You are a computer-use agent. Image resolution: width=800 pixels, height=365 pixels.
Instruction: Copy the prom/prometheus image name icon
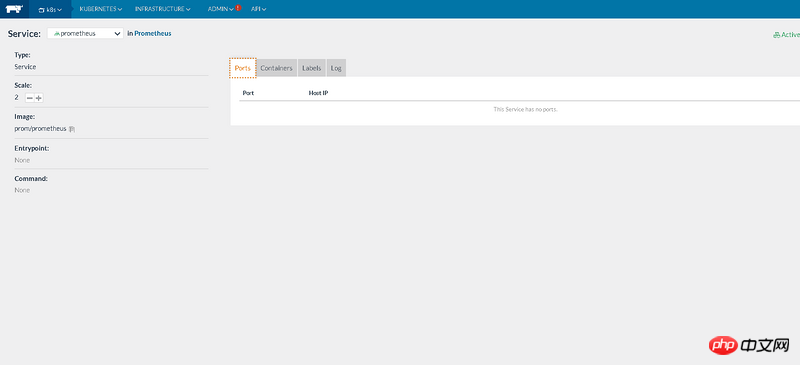(x=72, y=129)
